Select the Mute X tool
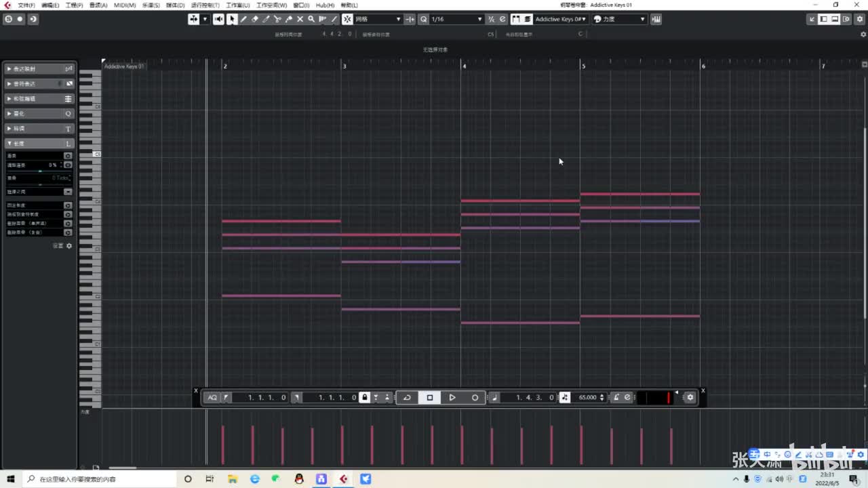The width and height of the screenshot is (868, 488). point(300,19)
